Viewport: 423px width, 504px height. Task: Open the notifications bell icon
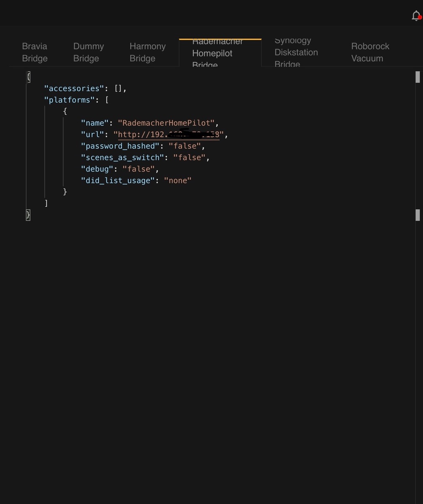click(416, 16)
